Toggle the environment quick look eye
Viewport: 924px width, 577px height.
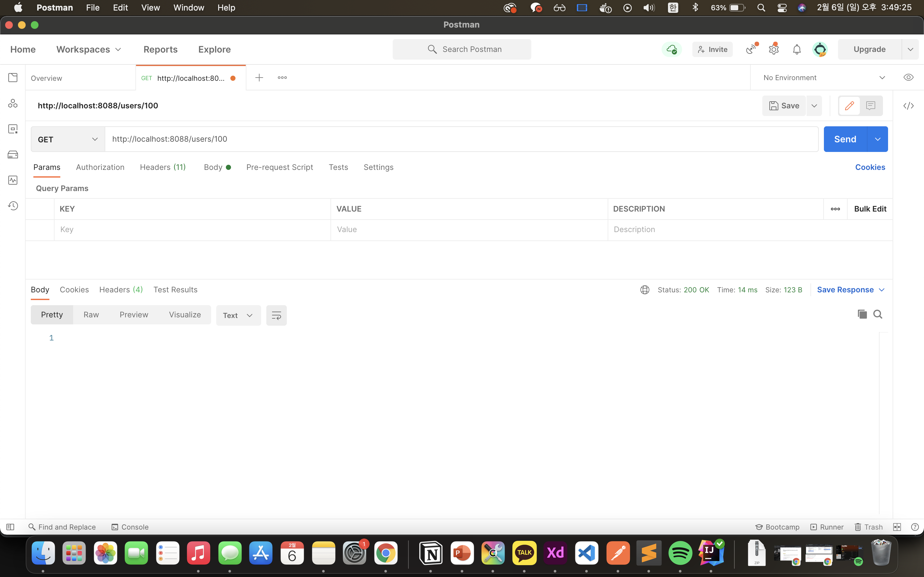(908, 78)
